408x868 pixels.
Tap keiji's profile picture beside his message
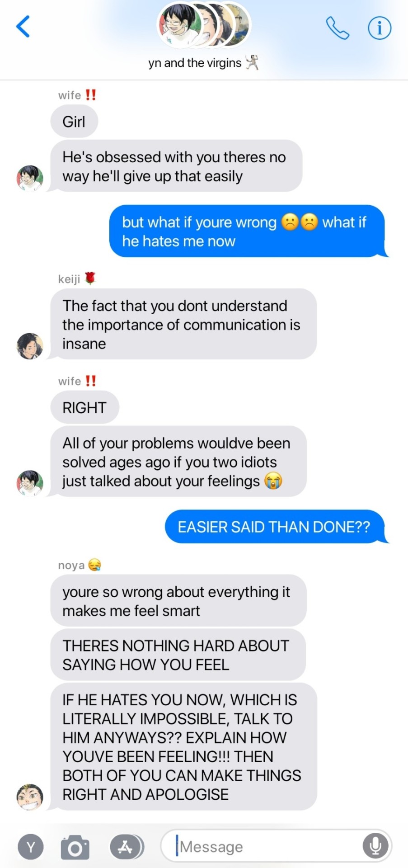click(30, 346)
